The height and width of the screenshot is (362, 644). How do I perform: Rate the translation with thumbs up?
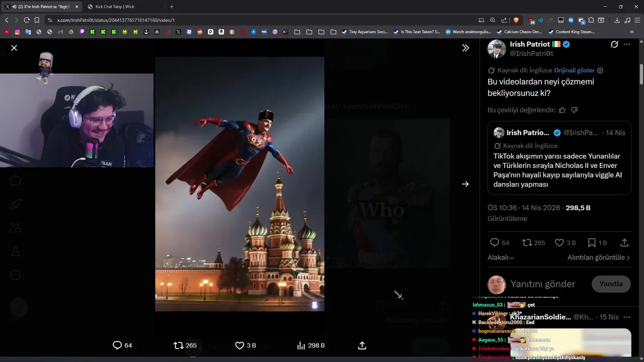(x=562, y=110)
